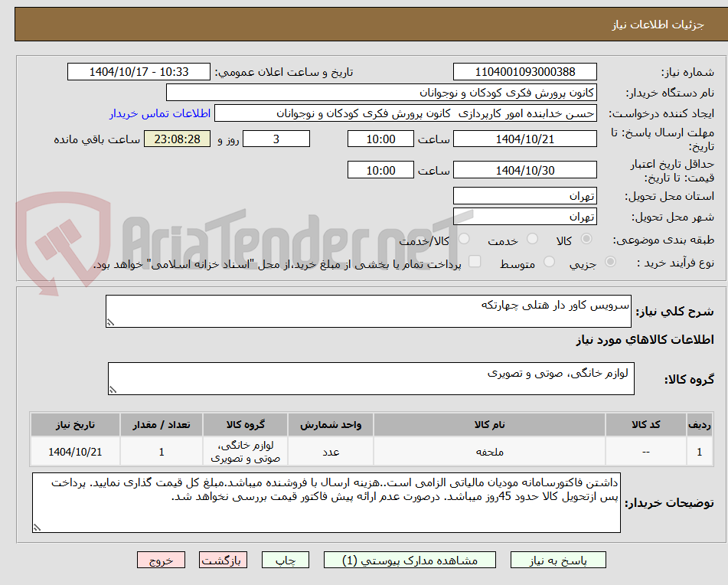Click the resize grip of گروه کالا box
Image resolution: width=728 pixels, height=585 pixels.
[x=113, y=390]
